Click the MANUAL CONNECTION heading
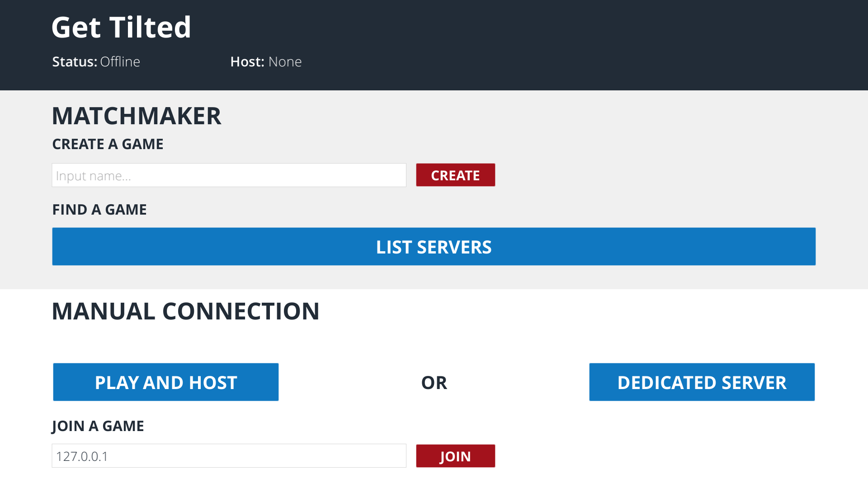The width and height of the screenshot is (868, 488). pos(185,311)
